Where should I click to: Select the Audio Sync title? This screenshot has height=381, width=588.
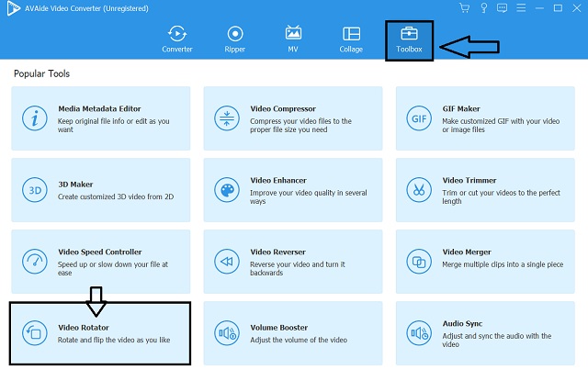coord(462,323)
